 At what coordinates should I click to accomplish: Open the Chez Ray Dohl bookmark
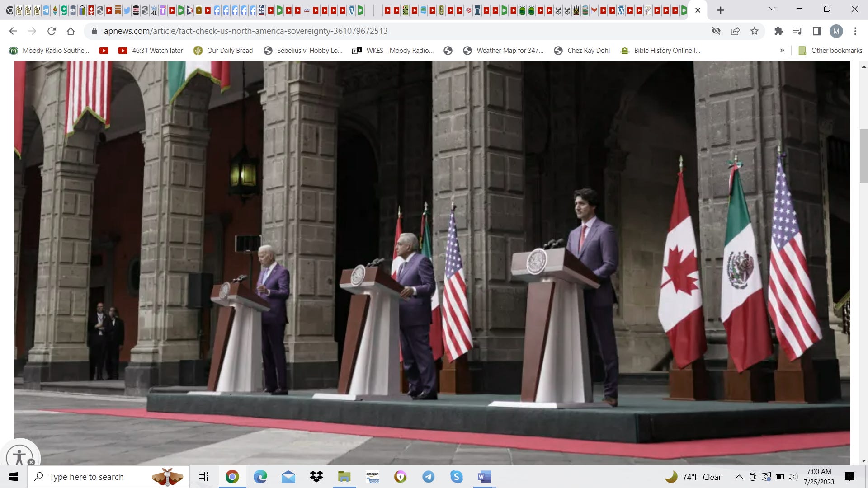pyautogui.click(x=582, y=51)
